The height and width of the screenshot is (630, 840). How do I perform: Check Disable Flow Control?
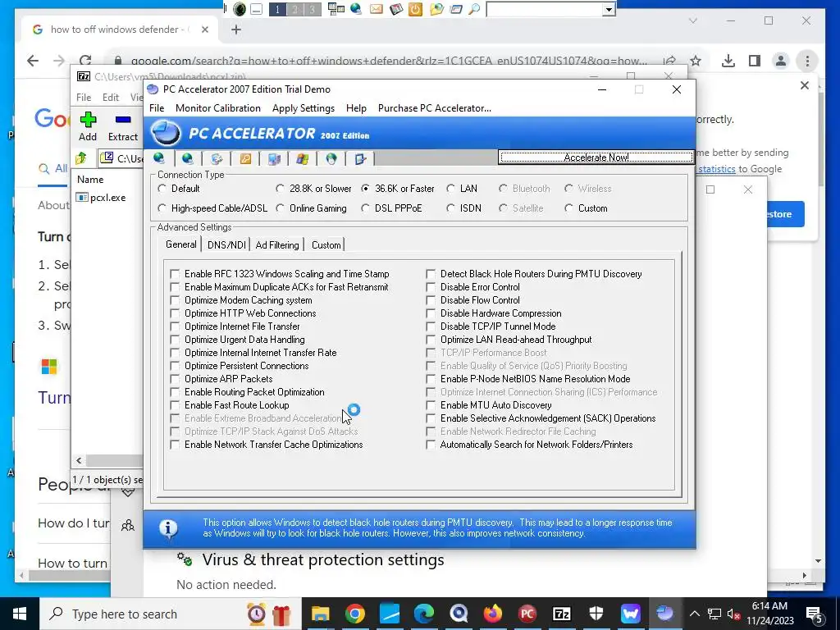point(431,300)
